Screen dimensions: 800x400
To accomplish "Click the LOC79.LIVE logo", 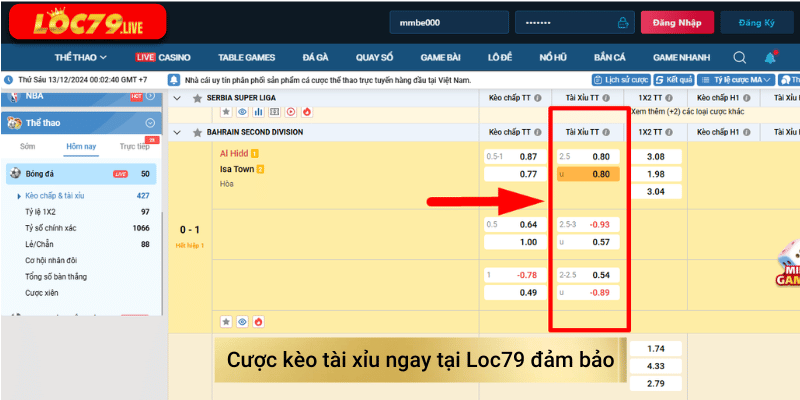I will click(73, 24).
